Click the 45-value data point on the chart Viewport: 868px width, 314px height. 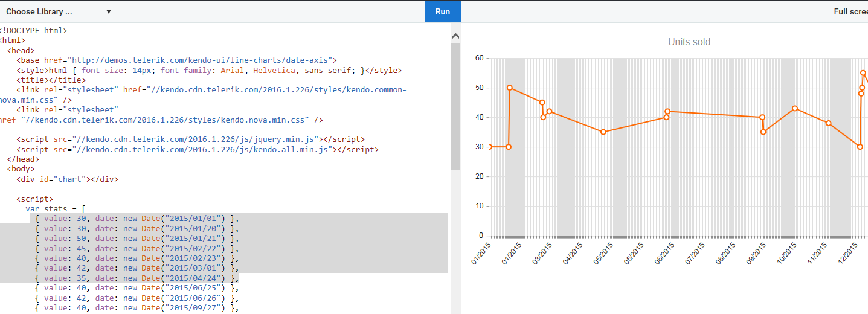click(542, 103)
